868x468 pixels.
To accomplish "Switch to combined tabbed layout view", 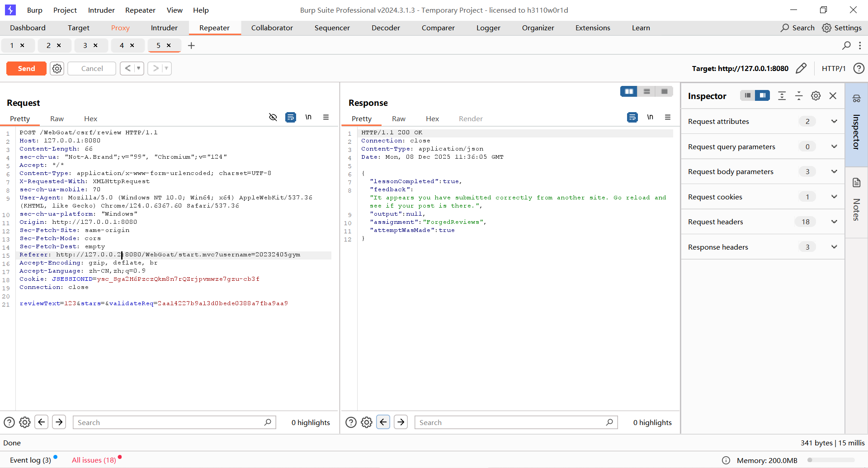I will tap(665, 91).
